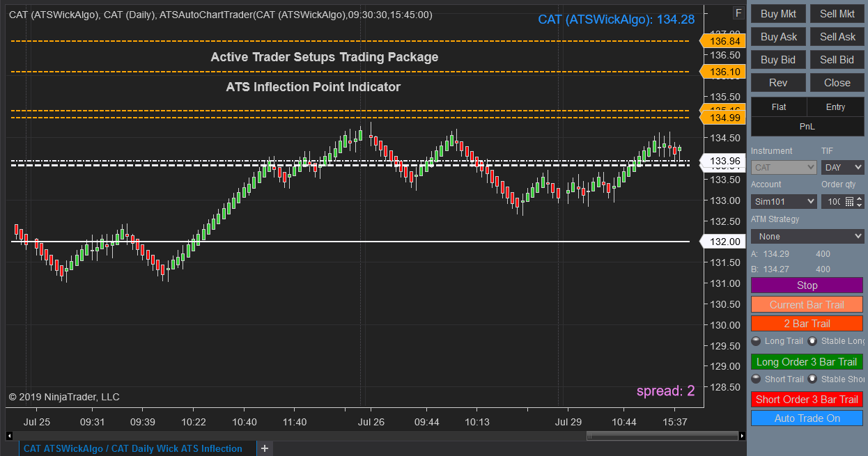Click the Buy Bid button
Image resolution: width=868 pixels, height=456 pixels.
pyautogui.click(x=779, y=60)
